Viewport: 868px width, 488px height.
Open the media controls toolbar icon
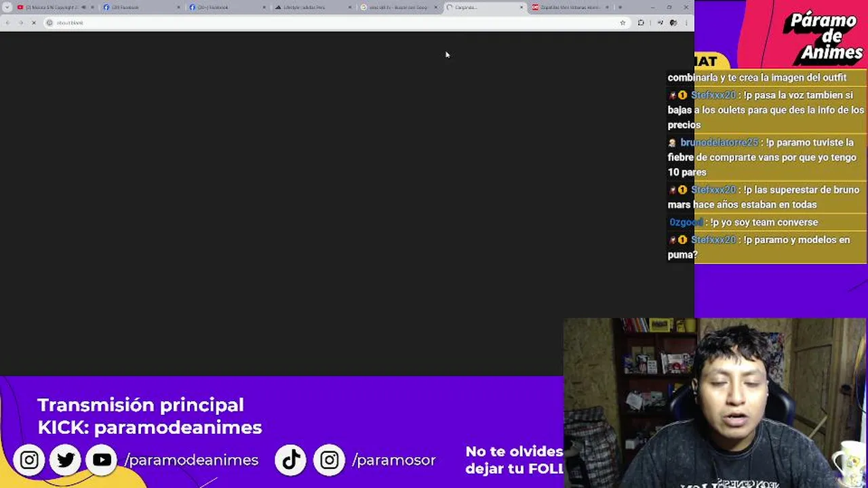click(x=660, y=22)
